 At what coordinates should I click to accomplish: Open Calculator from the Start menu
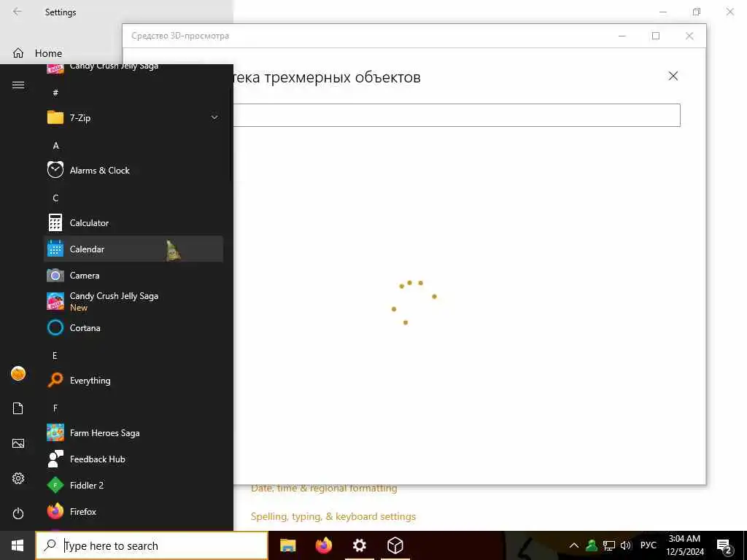point(133,223)
